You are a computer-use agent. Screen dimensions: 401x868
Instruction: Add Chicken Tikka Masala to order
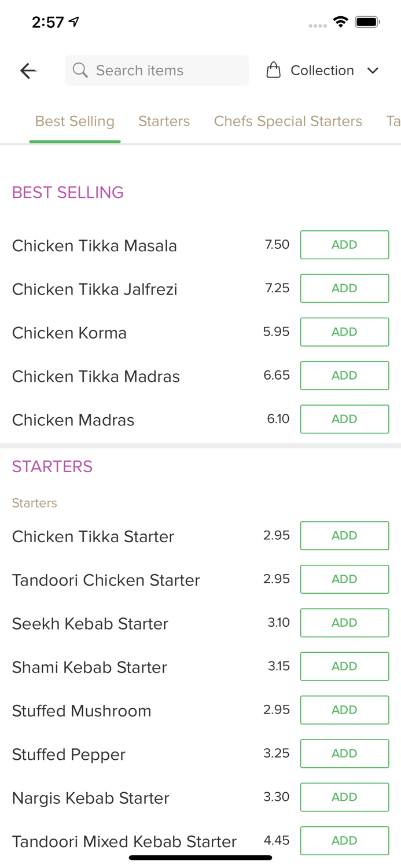(344, 245)
